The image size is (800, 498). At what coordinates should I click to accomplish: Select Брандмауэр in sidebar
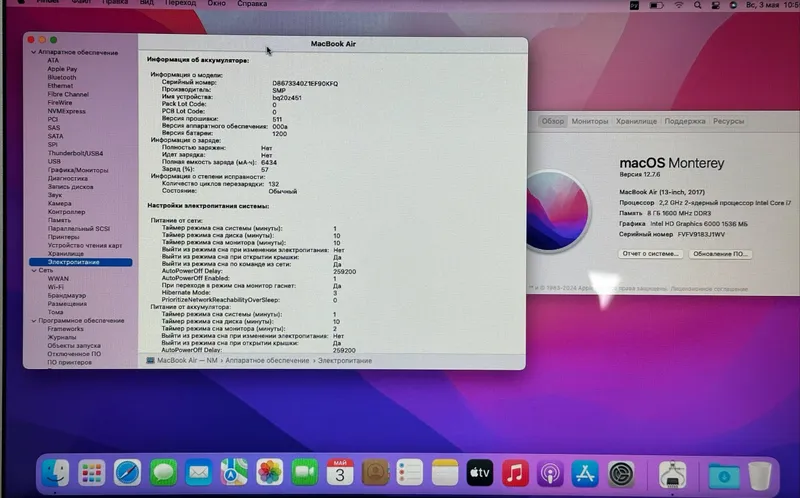66,295
